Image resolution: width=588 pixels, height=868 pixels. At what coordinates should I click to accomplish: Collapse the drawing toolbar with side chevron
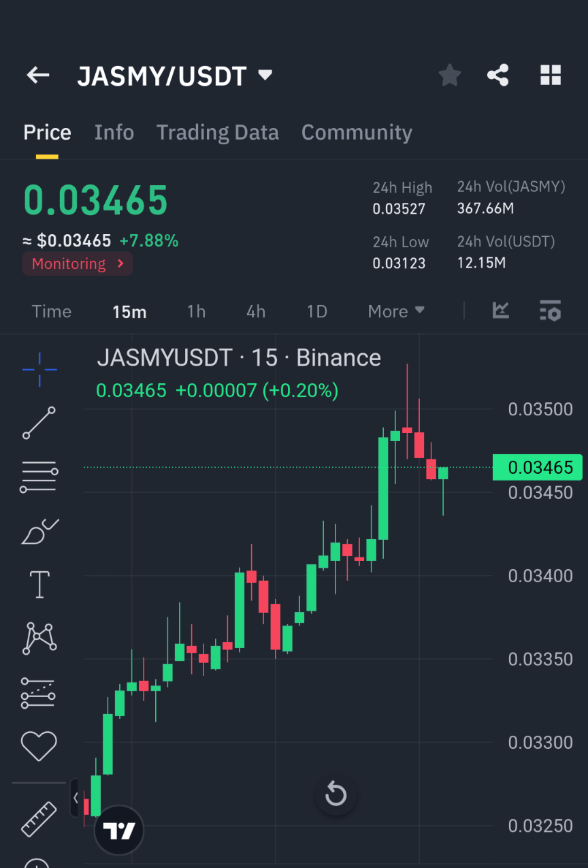76,798
